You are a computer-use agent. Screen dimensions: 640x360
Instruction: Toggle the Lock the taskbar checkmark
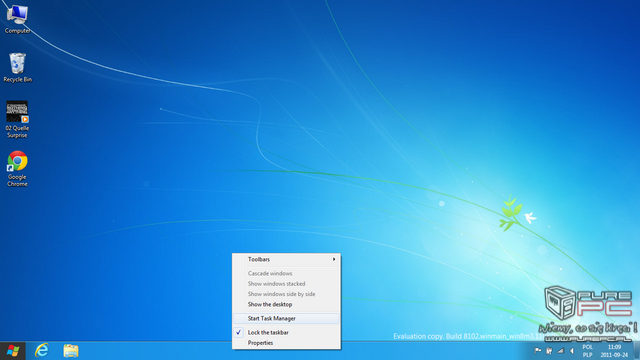pos(239,332)
